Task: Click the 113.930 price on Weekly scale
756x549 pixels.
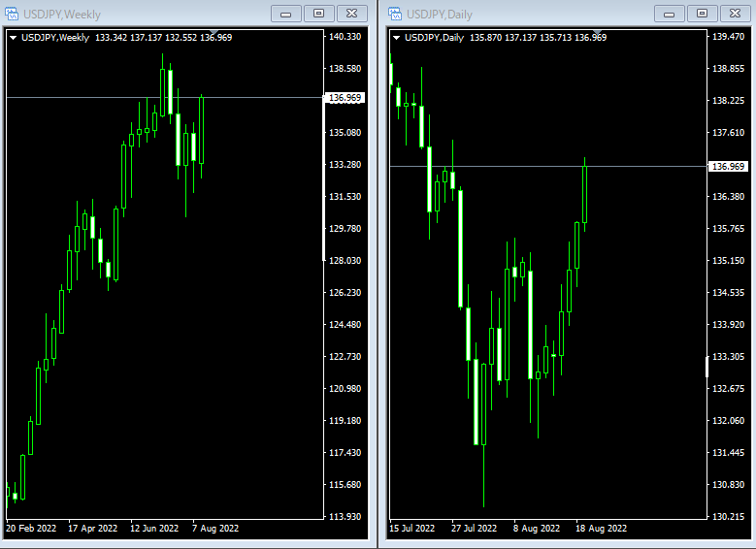Action: coord(345,517)
